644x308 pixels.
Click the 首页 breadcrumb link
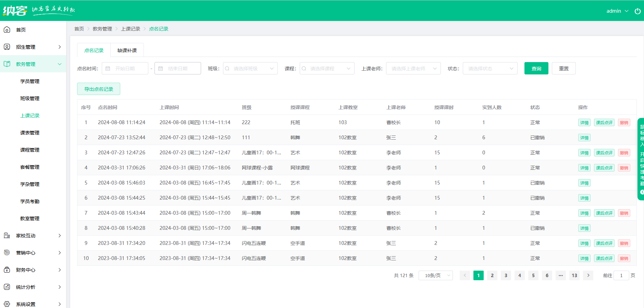79,29
